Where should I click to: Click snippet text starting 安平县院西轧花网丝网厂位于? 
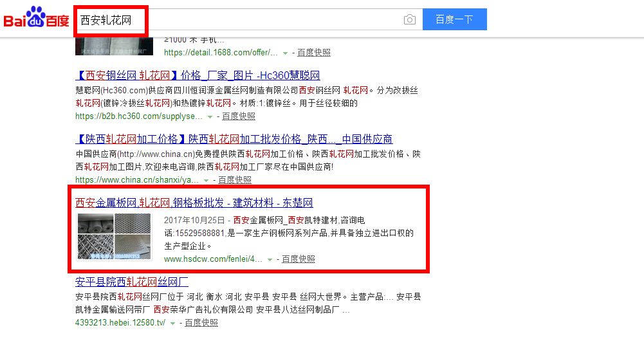tap(248, 303)
